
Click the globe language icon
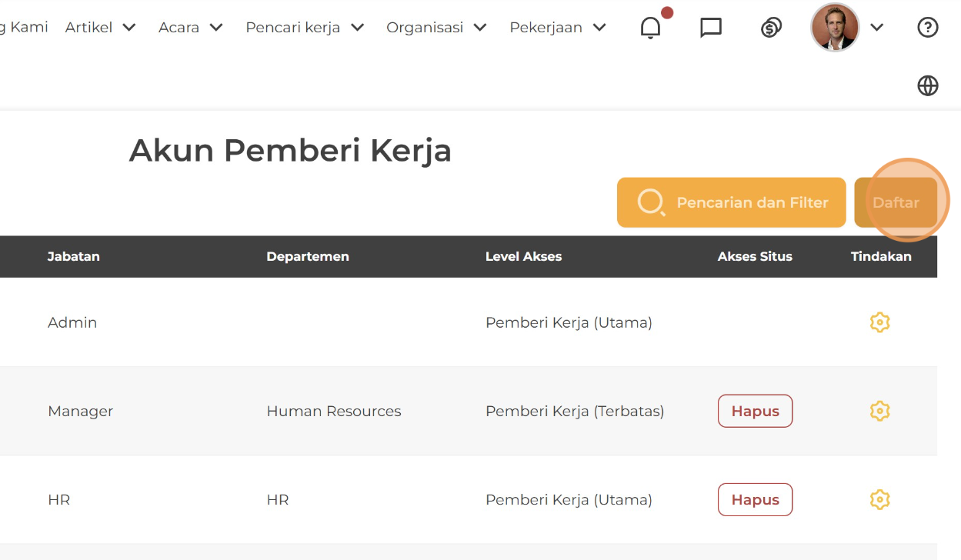(928, 85)
